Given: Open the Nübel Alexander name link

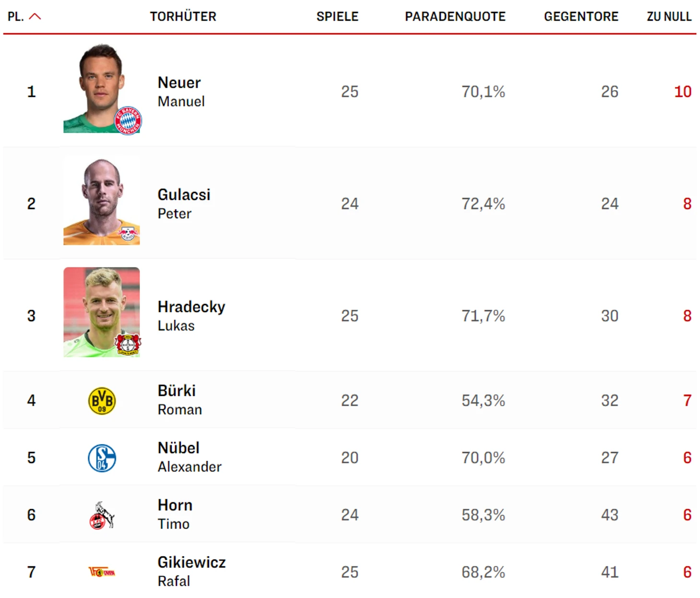Looking at the screenshot, I should pos(189,457).
